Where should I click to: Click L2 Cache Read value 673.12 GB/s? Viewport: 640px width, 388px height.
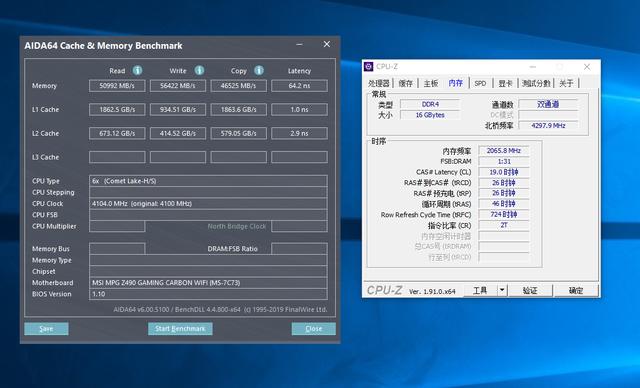click(x=117, y=133)
